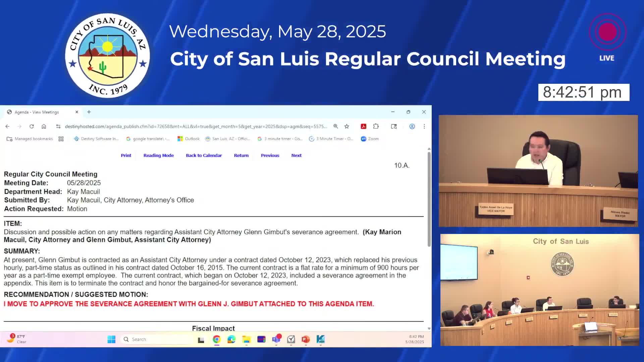Open a new browser tab with the plus button

pyautogui.click(x=89, y=112)
